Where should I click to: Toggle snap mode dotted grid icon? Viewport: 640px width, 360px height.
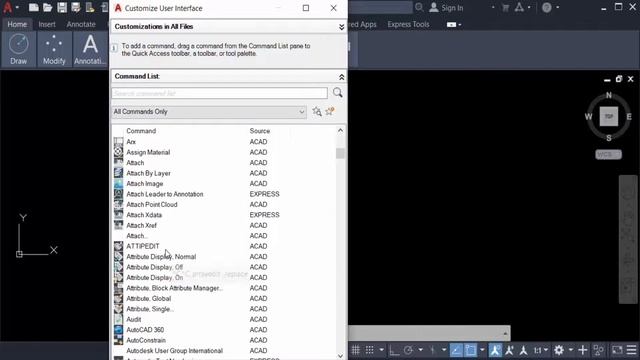click(x=369, y=350)
